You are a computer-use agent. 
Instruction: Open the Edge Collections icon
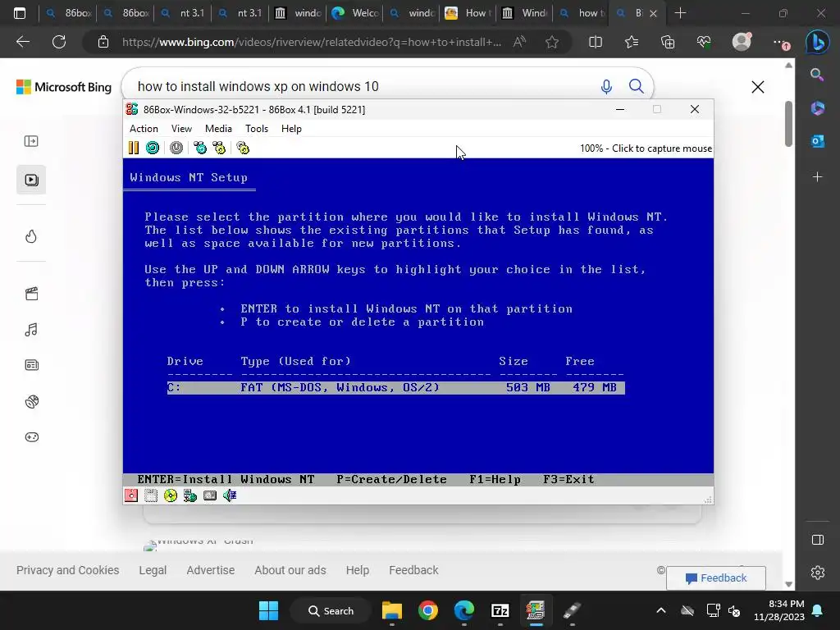[668, 42]
